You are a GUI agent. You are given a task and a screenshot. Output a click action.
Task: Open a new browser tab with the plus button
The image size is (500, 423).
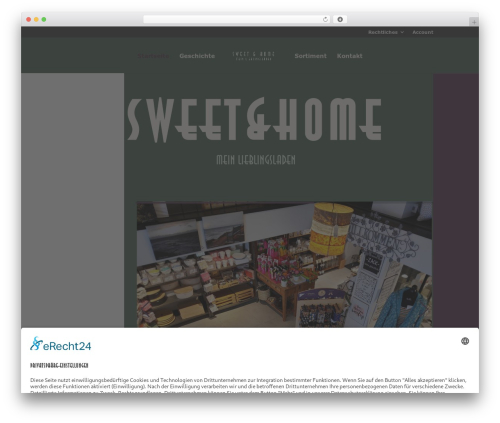[474, 22]
